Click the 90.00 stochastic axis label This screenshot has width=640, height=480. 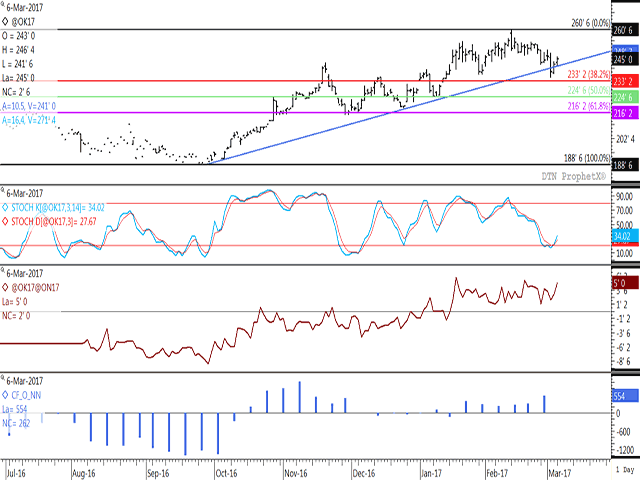click(625, 197)
